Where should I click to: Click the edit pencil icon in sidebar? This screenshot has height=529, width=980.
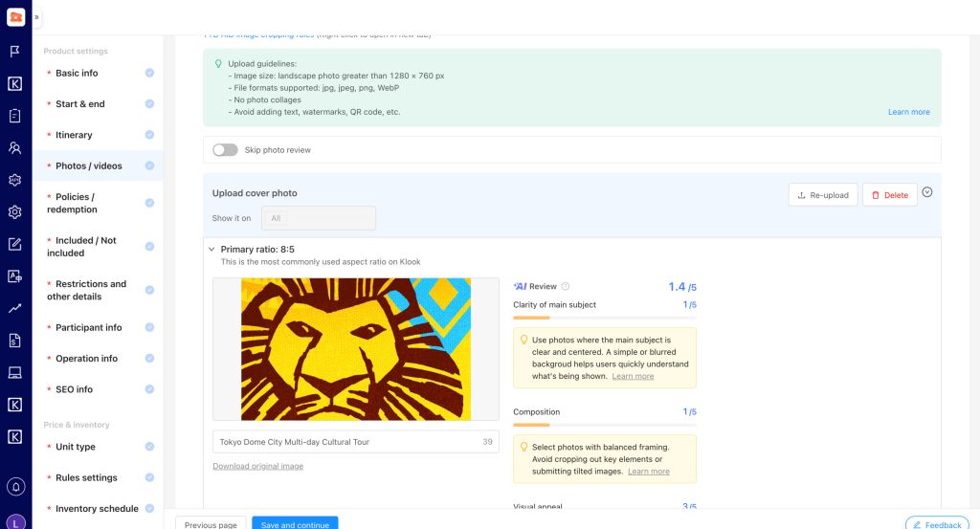tap(15, 244)
